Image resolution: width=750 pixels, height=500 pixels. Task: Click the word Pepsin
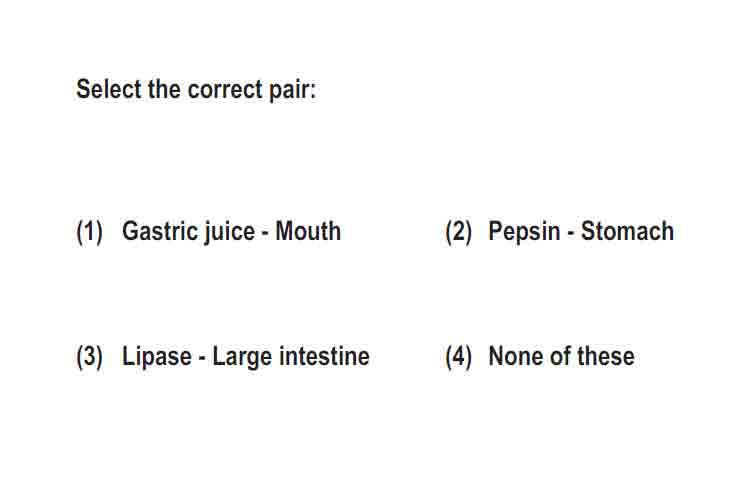click(524, 233)
